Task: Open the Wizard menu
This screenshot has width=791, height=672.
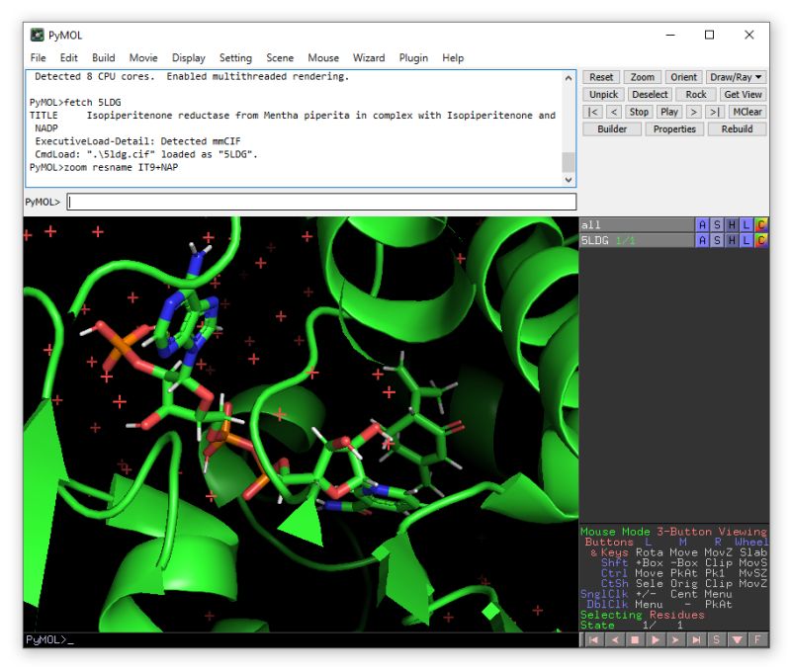Action: coord(369,58)
